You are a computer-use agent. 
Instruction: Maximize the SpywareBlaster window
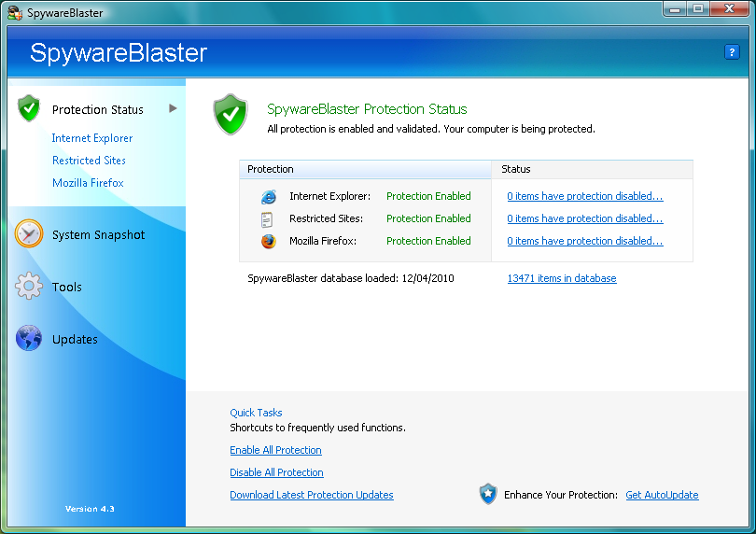tap(697, 9)
